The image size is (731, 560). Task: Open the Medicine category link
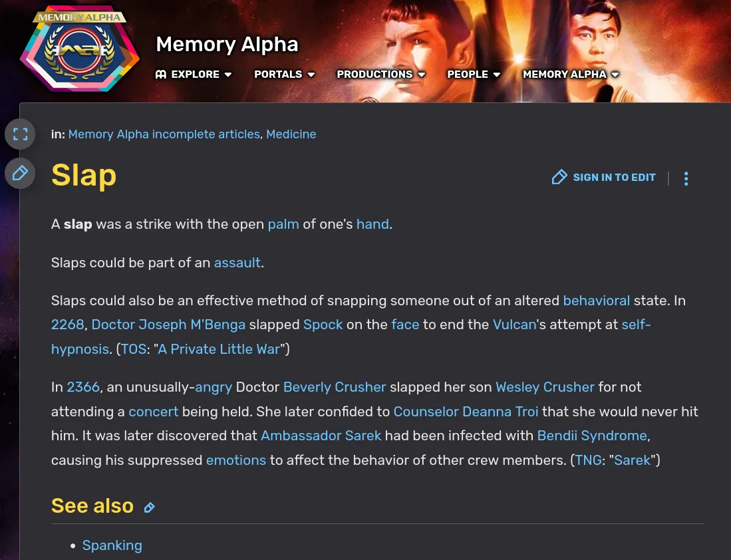tap(291, 134)
